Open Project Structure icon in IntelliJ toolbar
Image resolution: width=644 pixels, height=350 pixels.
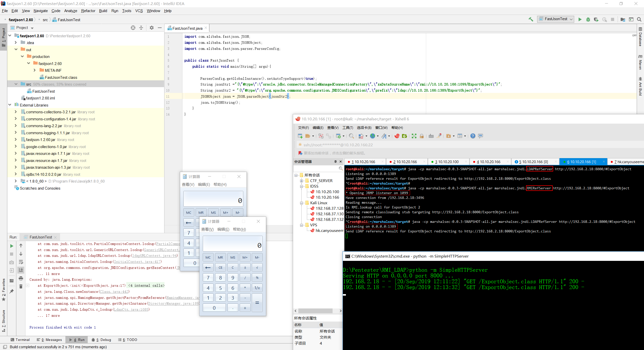(x=623, y=19)
